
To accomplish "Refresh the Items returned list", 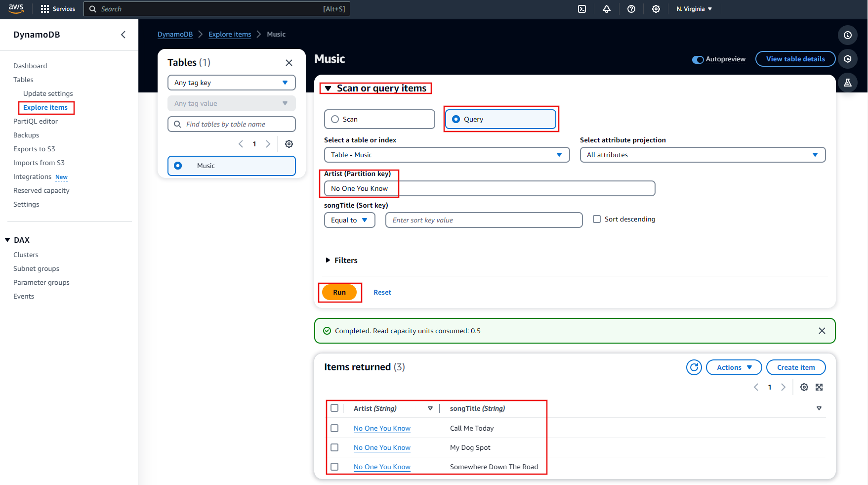I will 694,367.
